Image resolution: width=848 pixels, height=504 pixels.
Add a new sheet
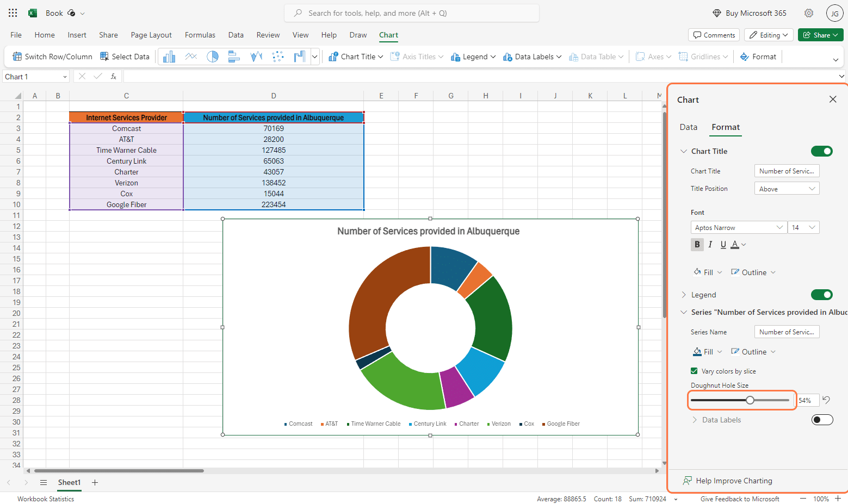point(95,482)
